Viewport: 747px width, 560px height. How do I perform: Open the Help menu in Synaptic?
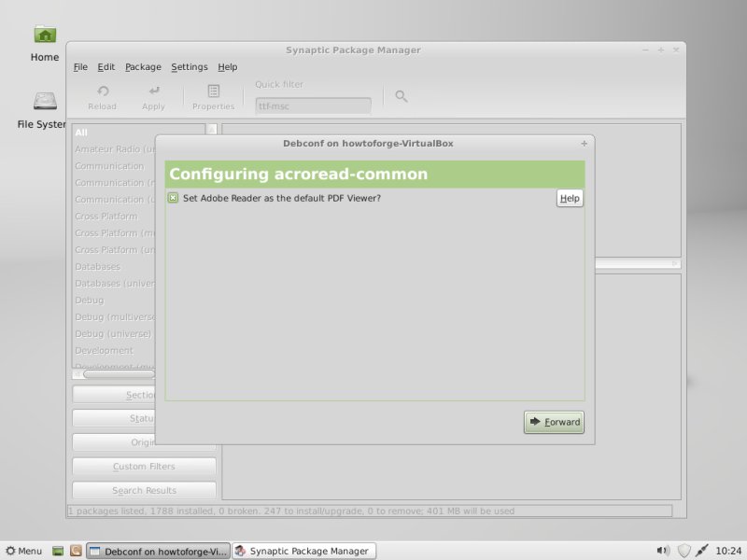pos(227,67)
